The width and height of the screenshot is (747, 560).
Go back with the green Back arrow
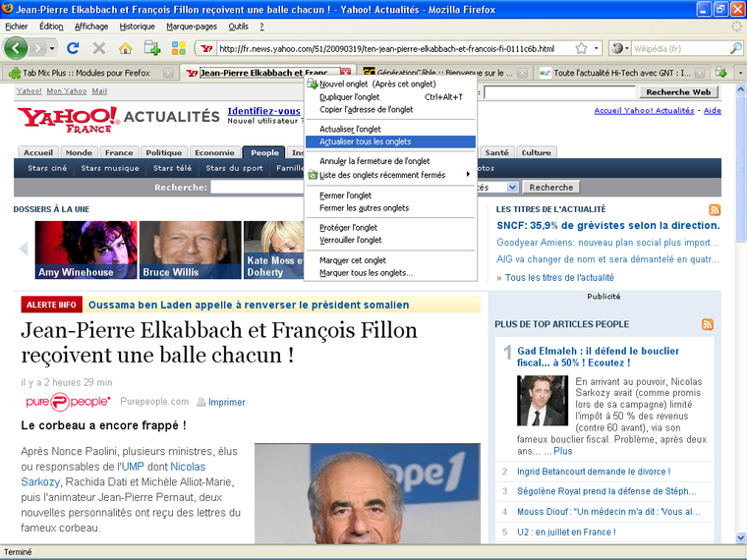pos(16,48)
